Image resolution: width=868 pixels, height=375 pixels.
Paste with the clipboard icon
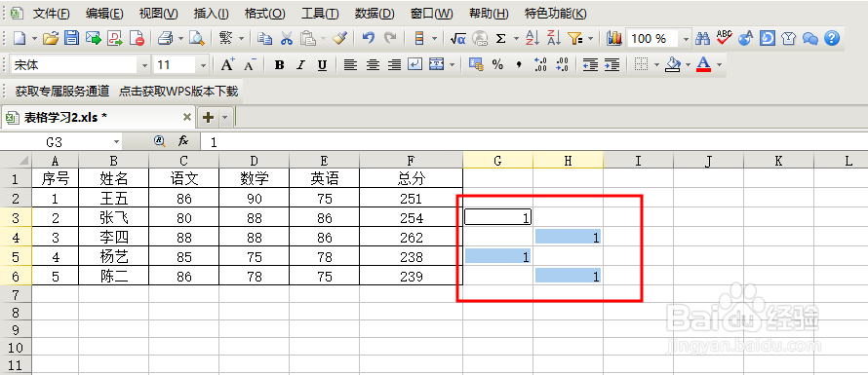pos(308,38)
